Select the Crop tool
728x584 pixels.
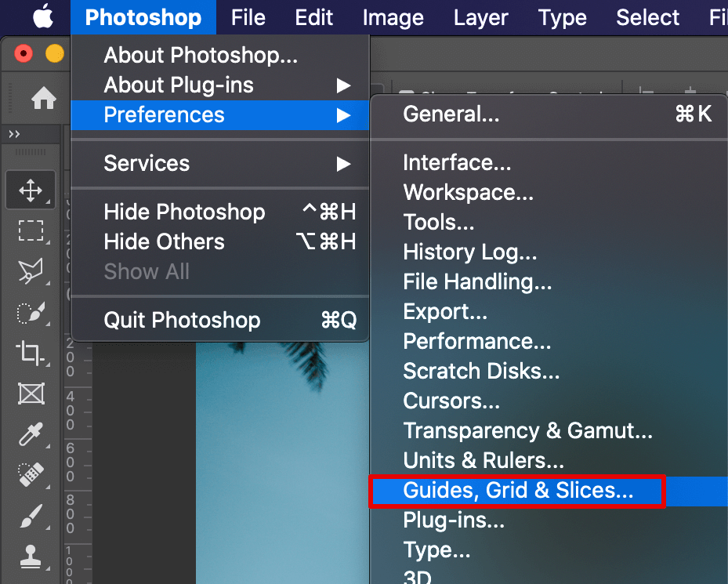coord(31,353)
